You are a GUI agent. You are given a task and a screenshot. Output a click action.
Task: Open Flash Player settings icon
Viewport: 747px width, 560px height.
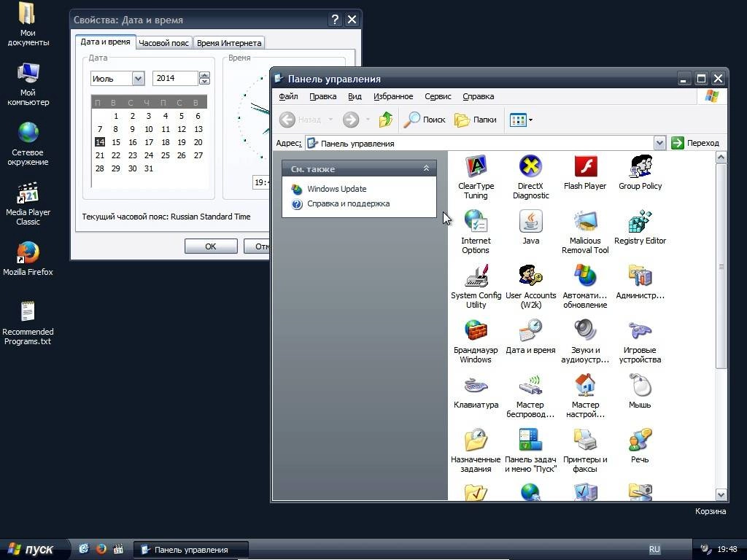click(x=585, y=173)
